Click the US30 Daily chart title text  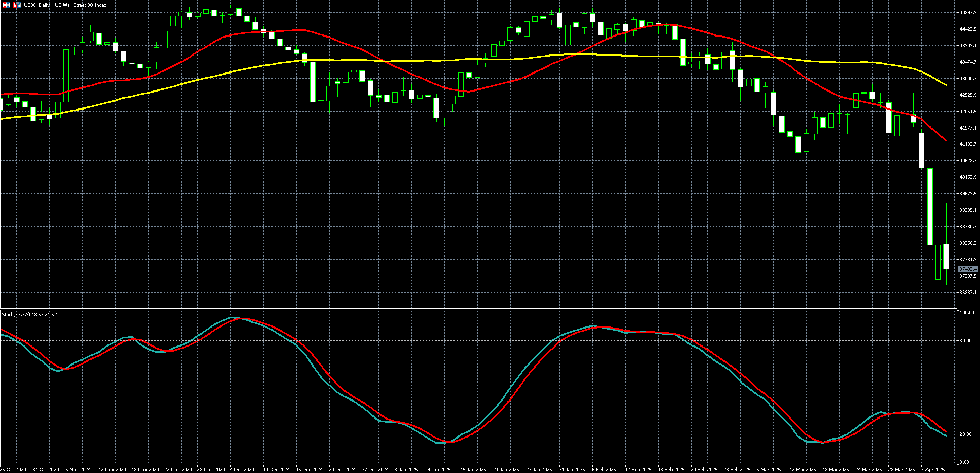coord(65,5)
